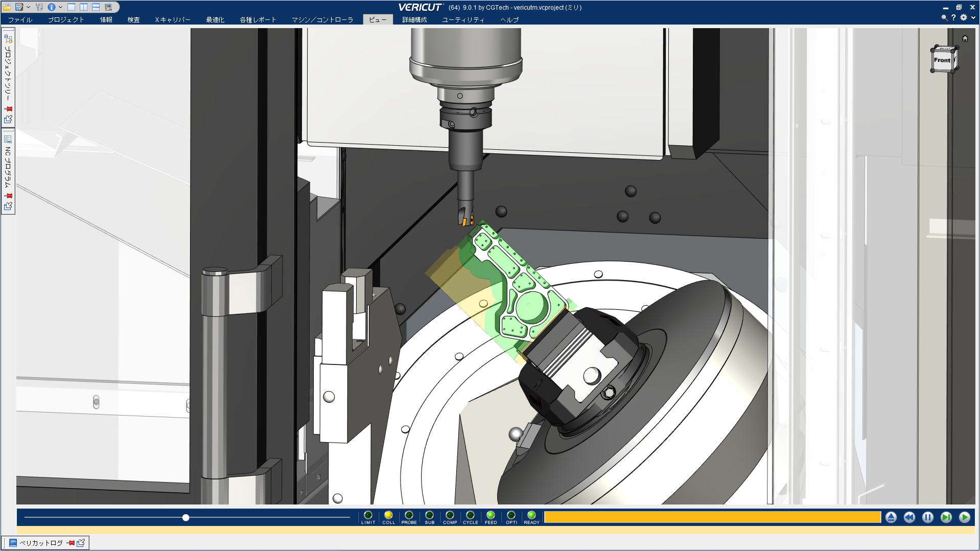Select the single view layout icon

click(x=72, y=7)
